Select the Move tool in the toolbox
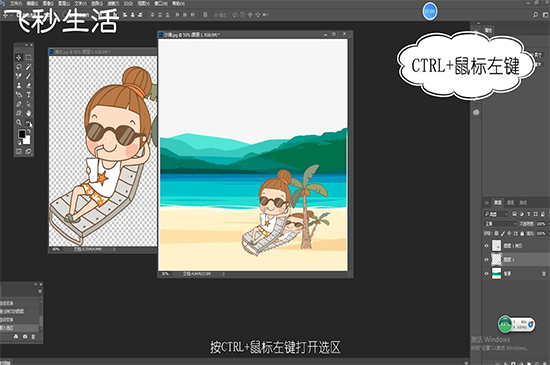Viewport: 550px width, 365px height. coord(19,58)
